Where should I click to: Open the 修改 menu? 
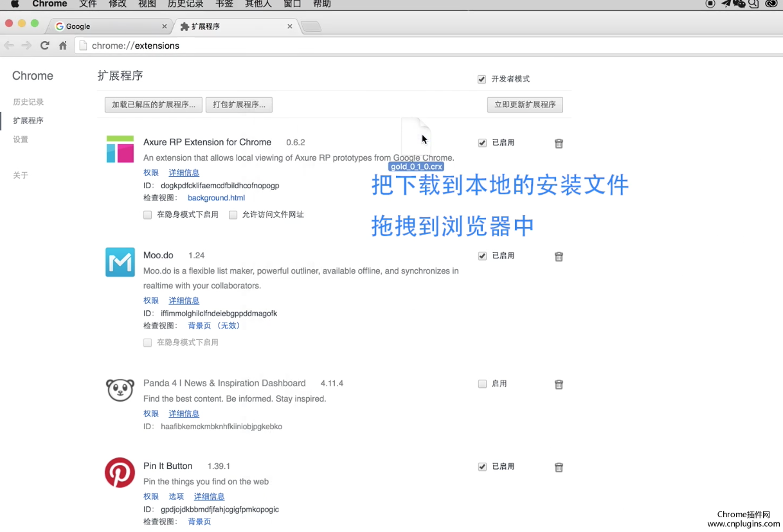(118, 4)
